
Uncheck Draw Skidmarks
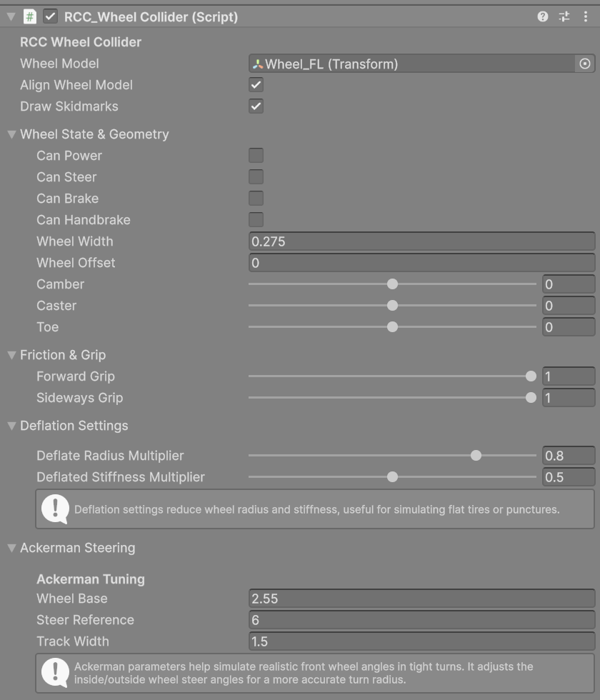(x=256, y=106)
